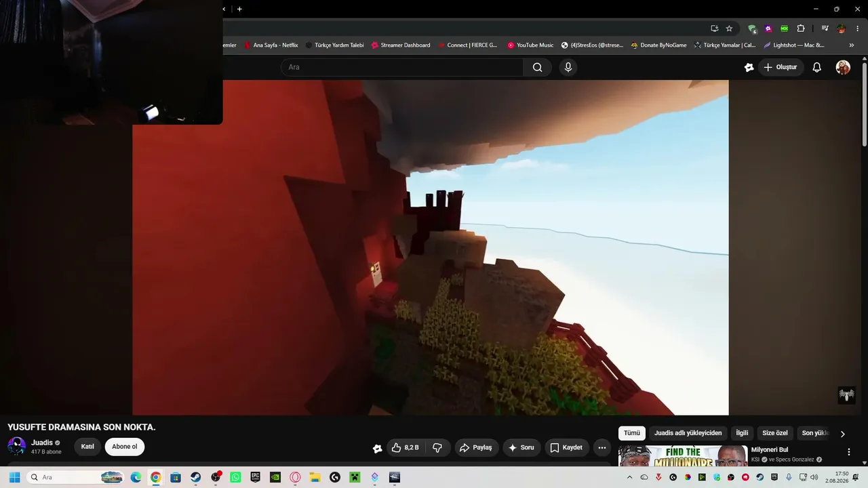Open Chrome profile avatar in toolbar

pos(842,28)
